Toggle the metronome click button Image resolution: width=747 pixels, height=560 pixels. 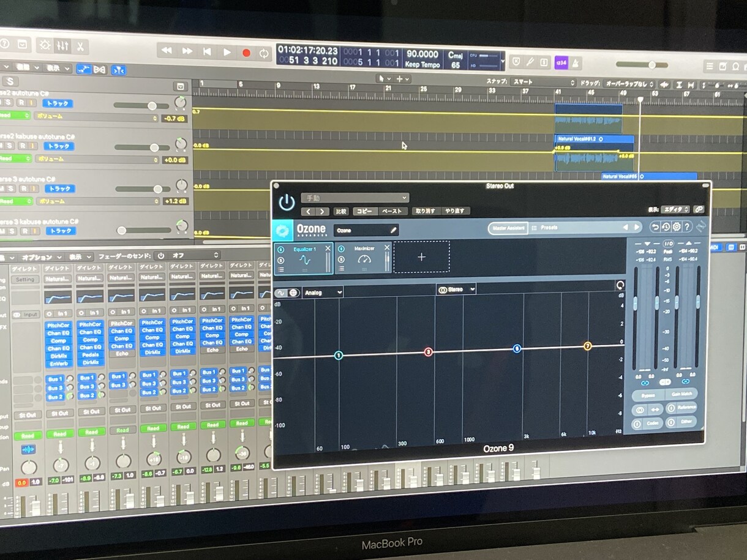575,63
